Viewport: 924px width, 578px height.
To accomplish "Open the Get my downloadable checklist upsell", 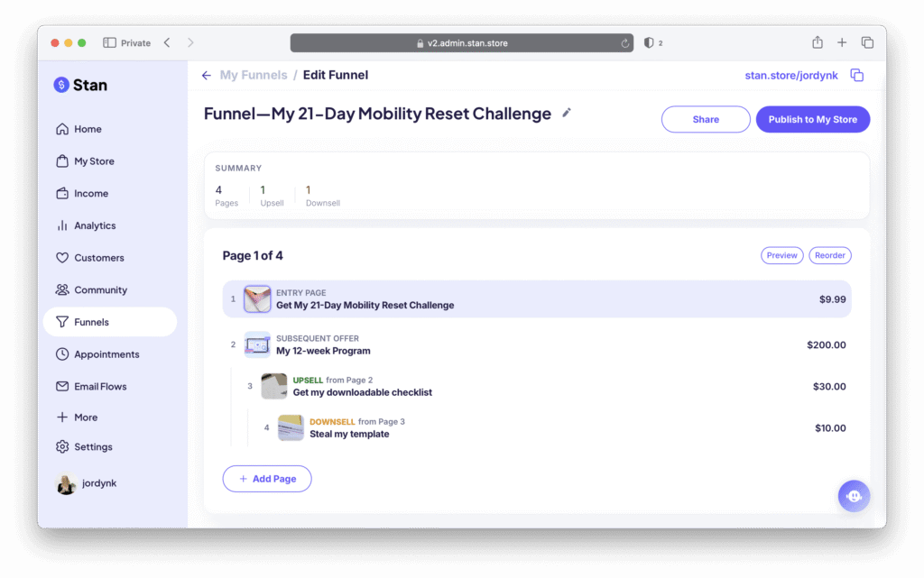I will click(545, 387).
